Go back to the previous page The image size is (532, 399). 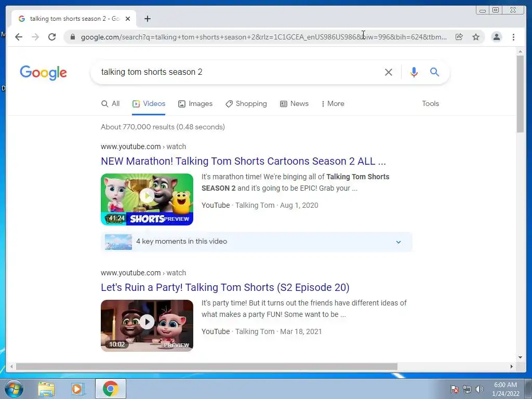(19, 37)
